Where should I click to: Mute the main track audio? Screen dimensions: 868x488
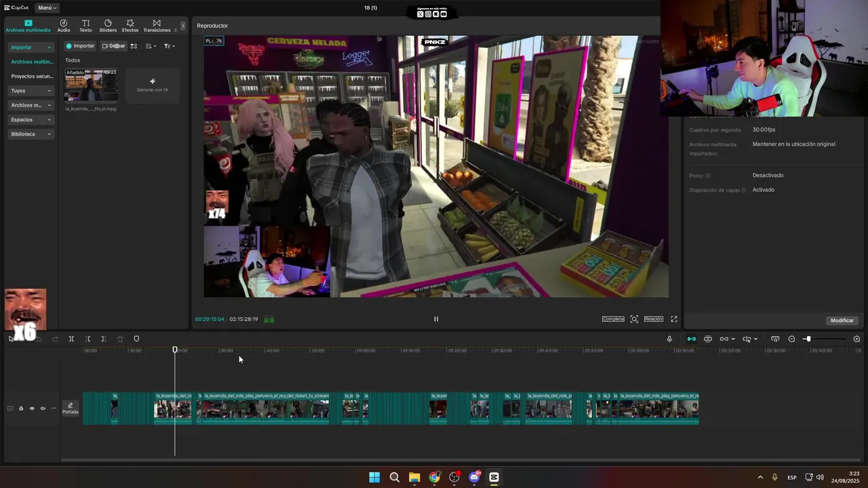click(x=43, y=409)
